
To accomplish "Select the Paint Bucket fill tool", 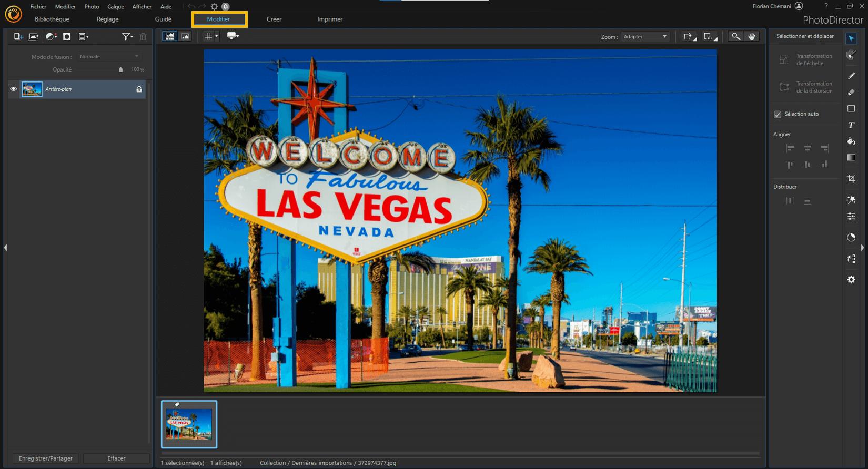I will 851,141.
